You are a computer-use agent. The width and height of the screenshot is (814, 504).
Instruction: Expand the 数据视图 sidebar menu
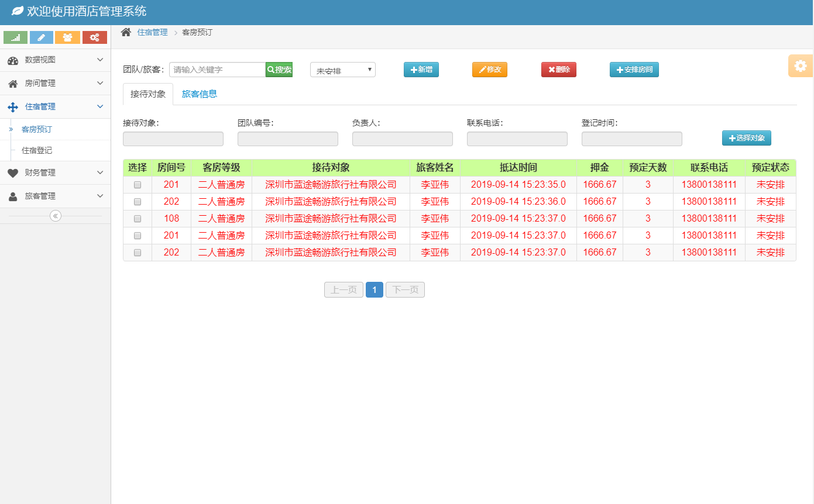pos(55,60)
